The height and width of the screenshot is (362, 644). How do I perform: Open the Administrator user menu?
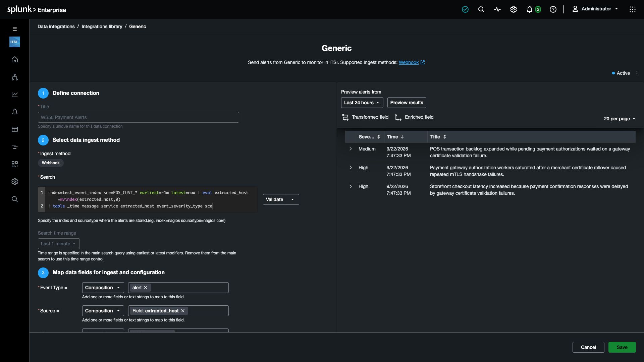(x=595, y=9)
